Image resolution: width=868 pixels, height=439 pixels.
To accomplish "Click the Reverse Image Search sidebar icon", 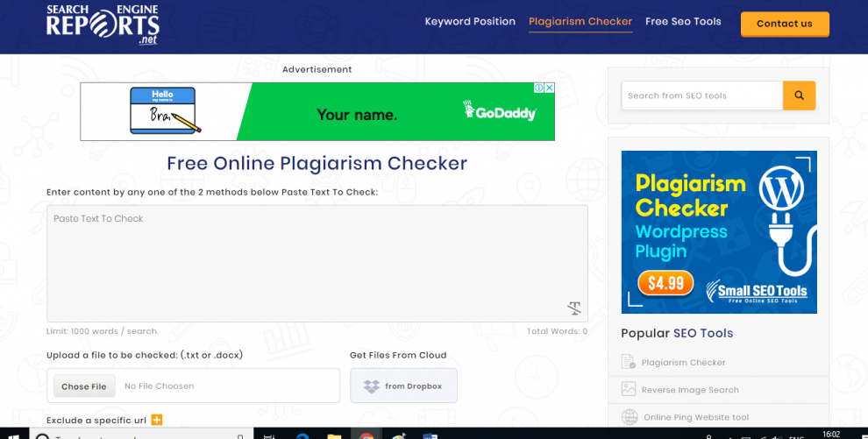I will coord(629,390).
